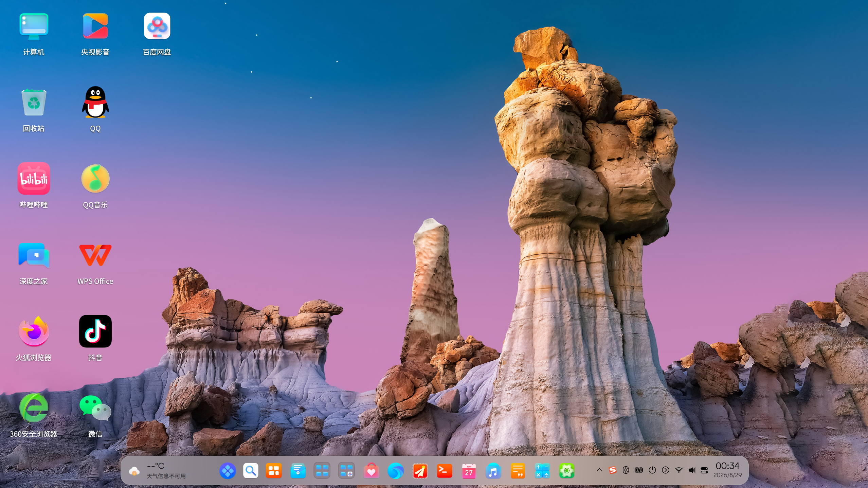Select the QQ penguin desktop icon

coord(95,102)
